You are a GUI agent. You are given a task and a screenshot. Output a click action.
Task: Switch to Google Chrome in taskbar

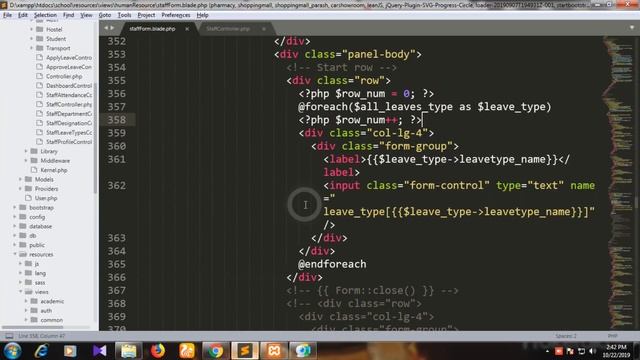(x=216, y=351)
